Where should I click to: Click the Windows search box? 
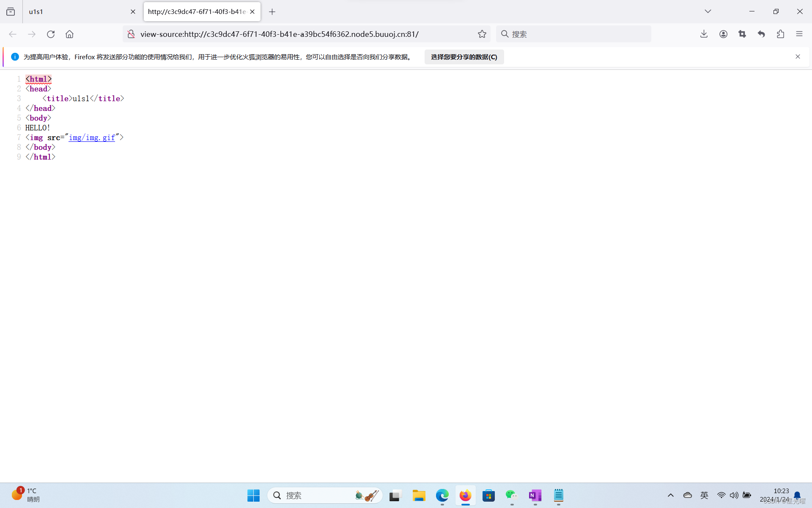pyautogui.click(x=326, y=495)
